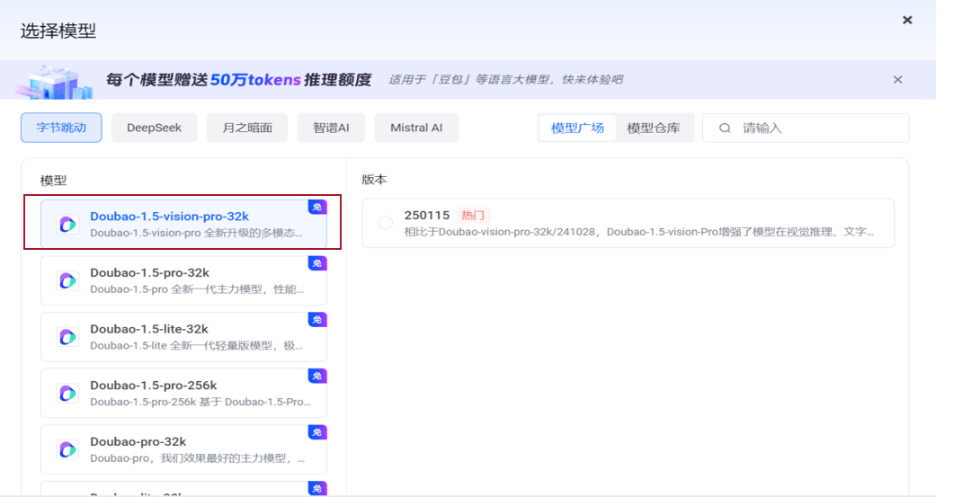Click the Doubao-1.5-pro-256k model logo icon
The image size is (980, 497).
[67, 393]
